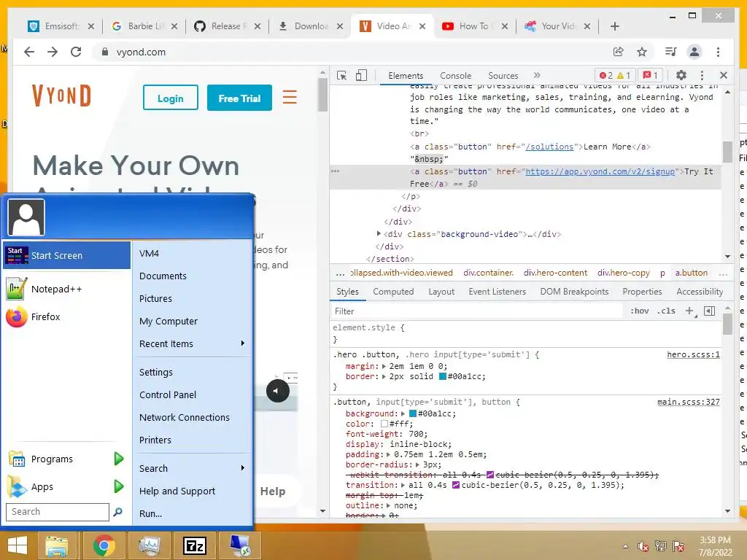Viewport: 747px width, 560px height.
Task: Open DevTools settings gear
Action: (681, 75)
